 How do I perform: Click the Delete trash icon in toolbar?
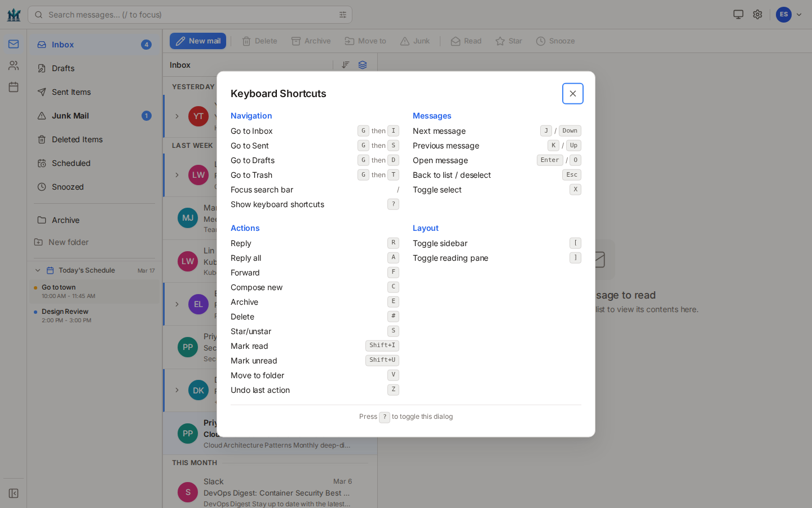coord(246,41)
